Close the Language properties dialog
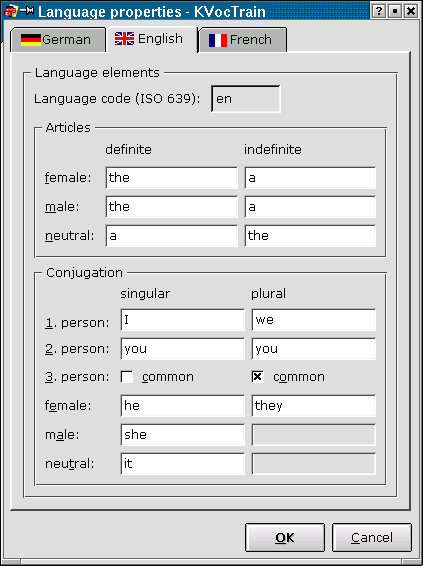 coord(411,11)
